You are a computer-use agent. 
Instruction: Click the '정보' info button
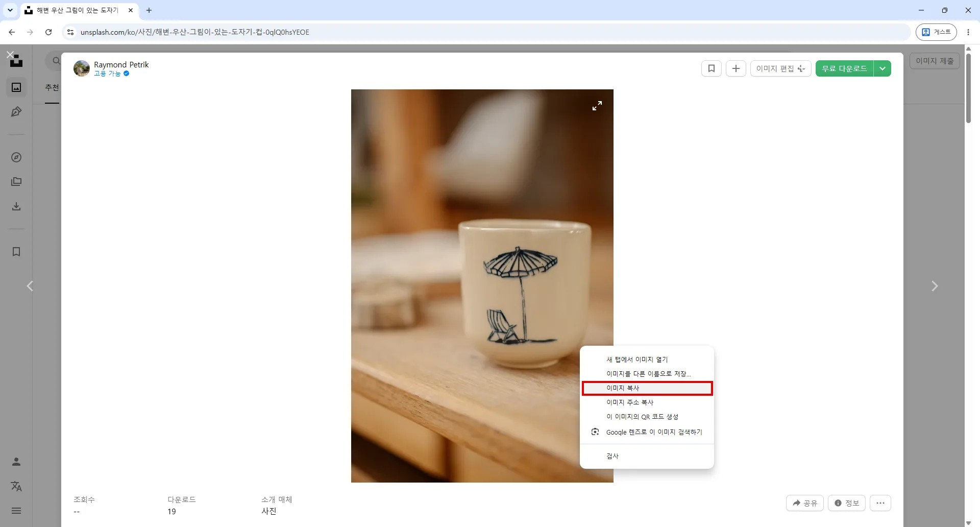(847, 503)
